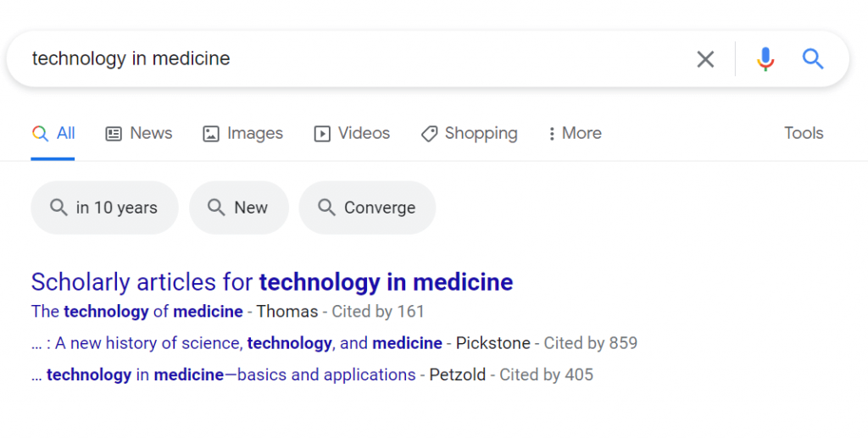Open Scholarly articles for technology in medicine
The height and width of the screenshot is (438, 868).
(x=272, y=282)
